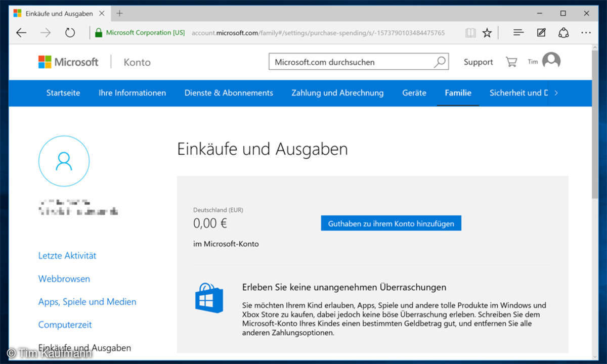Screen dimensions: 607x364
Task: Click the Konto header link
Action: tap(137, 62)
